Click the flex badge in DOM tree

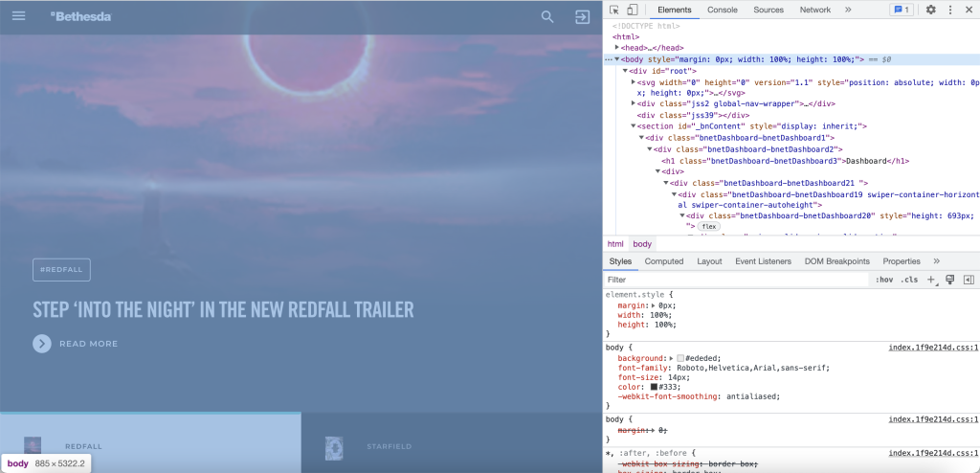pos(709,227)
